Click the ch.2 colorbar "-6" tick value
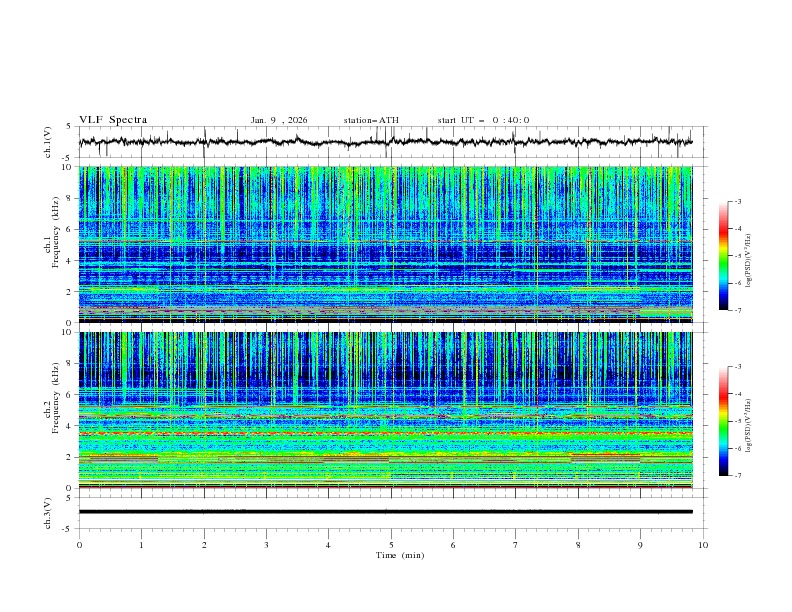The image size is (792, 612). pos(737,448)
